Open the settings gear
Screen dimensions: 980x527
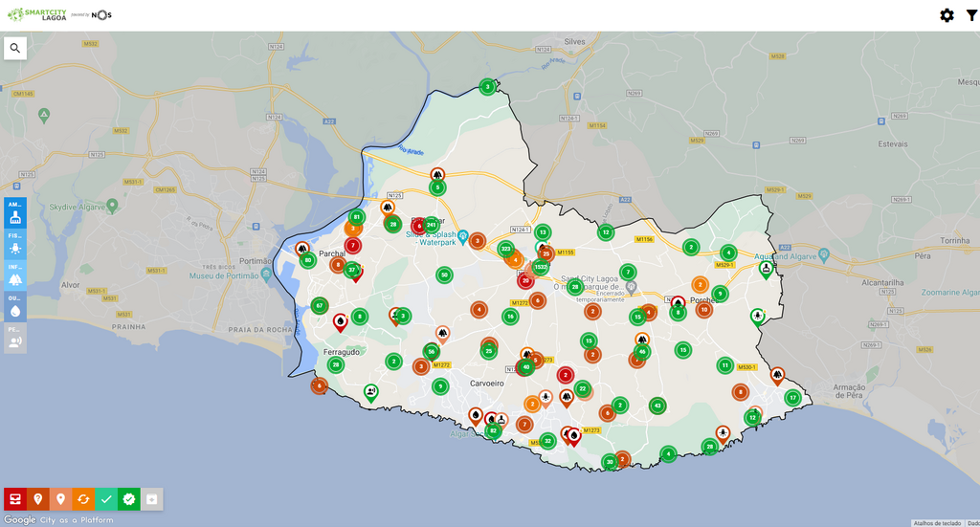947,15
